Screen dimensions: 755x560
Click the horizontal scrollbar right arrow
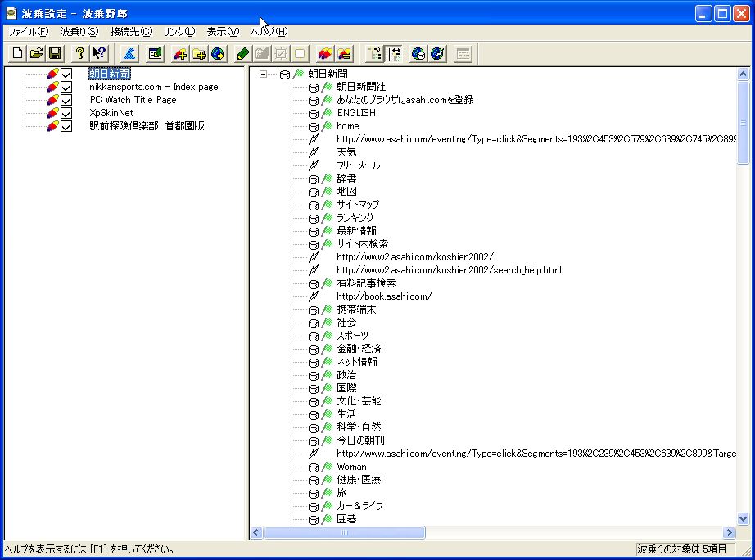click(x=729, y=532)
